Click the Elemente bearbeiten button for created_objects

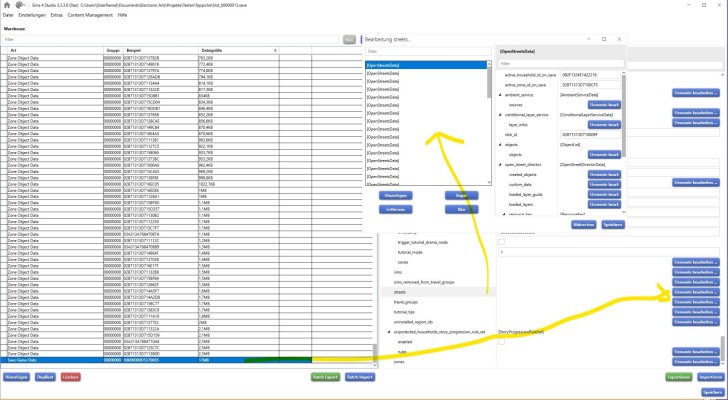pyautogui.click(x=604, y=174)
